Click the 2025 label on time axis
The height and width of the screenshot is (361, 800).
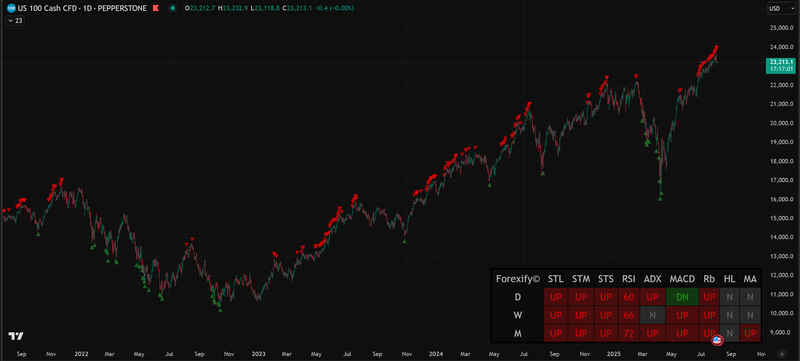614,353
